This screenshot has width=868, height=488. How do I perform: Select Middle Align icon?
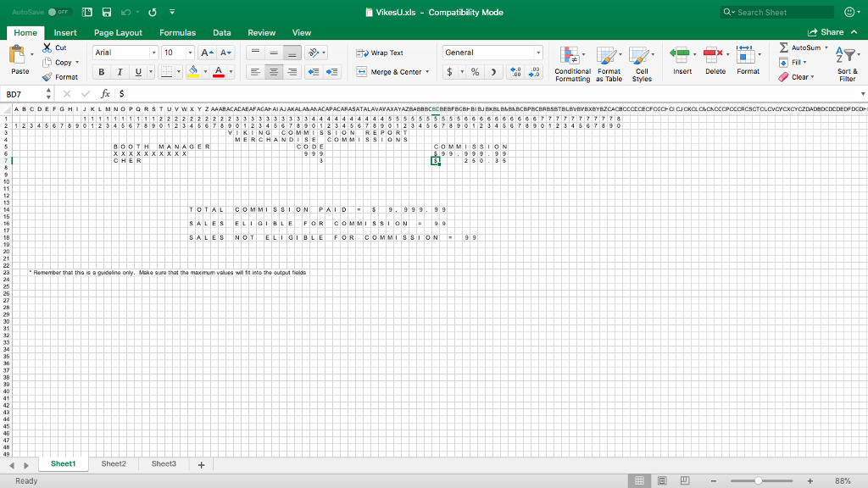tap(274, 53)
